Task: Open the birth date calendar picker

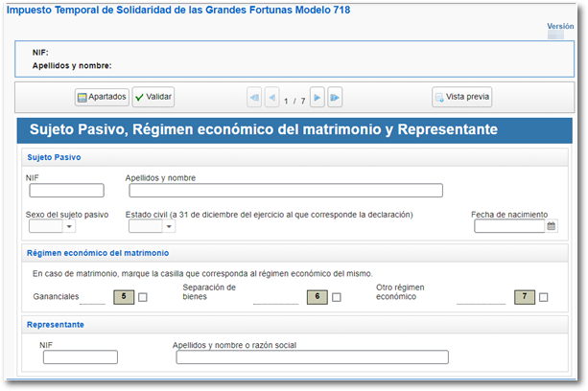Action: [552, 226]
